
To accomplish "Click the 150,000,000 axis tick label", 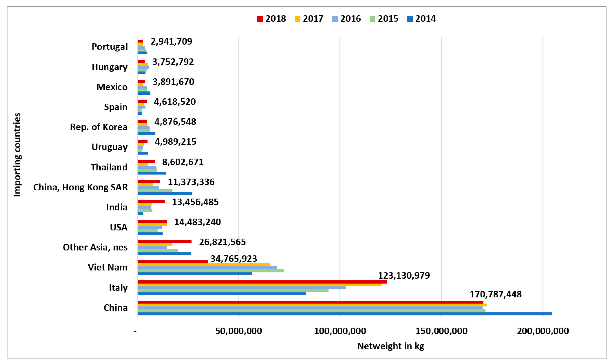I will (442, 331).
